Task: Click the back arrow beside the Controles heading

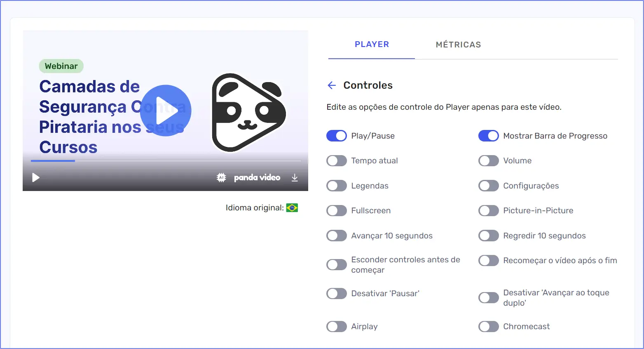Action: click(331, 85)
